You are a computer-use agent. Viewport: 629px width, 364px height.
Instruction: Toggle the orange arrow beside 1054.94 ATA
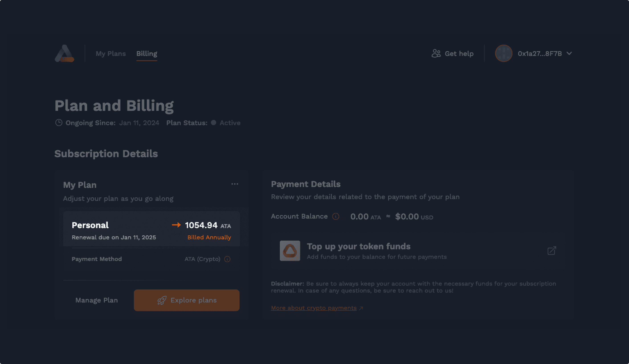(x=177, y=225)
